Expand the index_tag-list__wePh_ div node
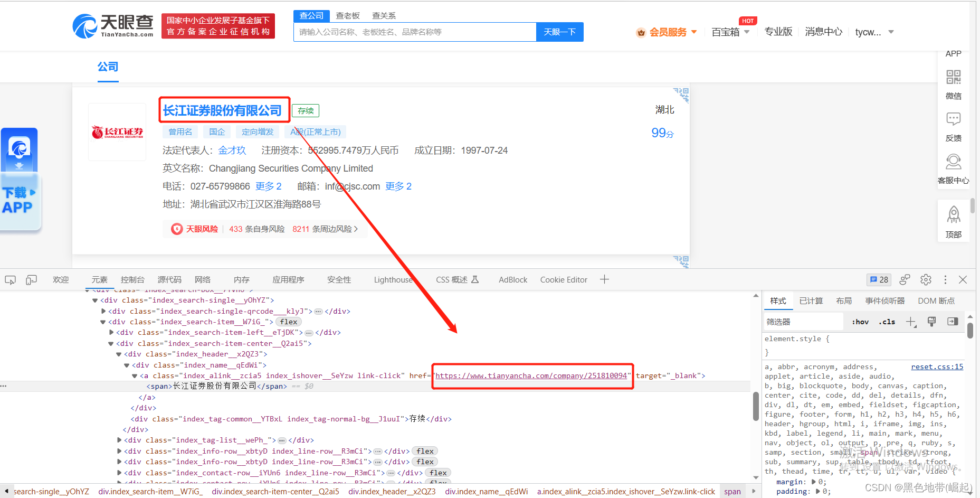Screen dimensions: 980x498 (x=119, y=440)
